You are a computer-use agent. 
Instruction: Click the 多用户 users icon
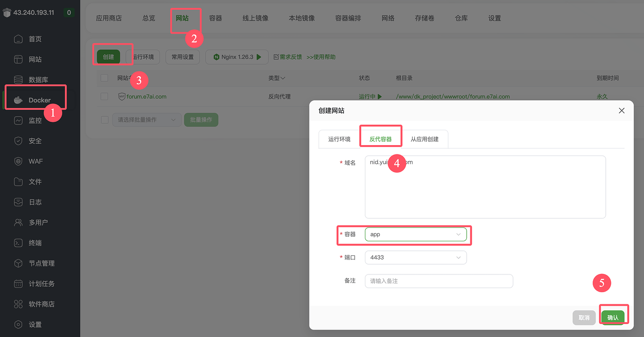[x=18, y=222]
